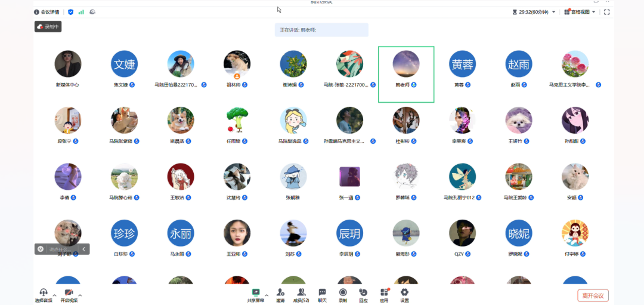Click the 录制中 recording status indicator

coord(48,26)
